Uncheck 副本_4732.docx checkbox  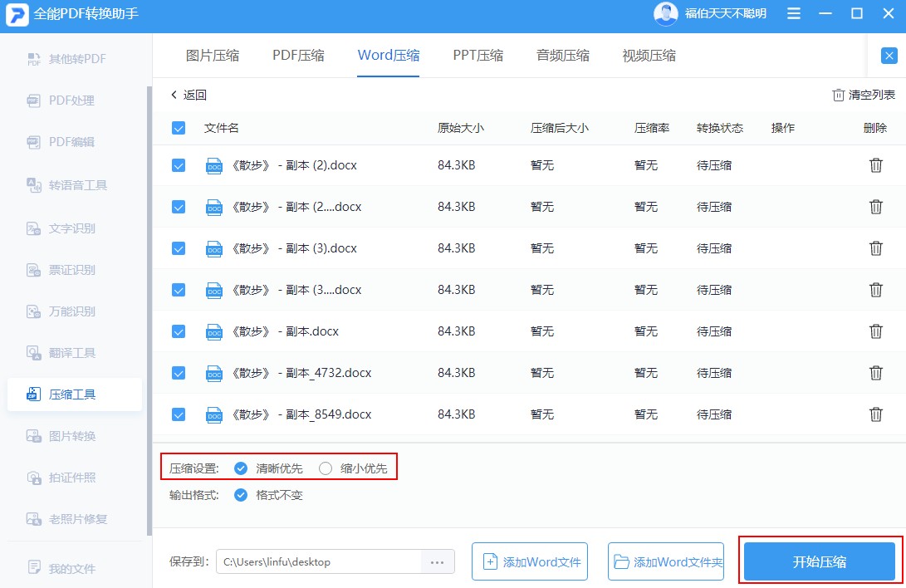coord(179,373)
